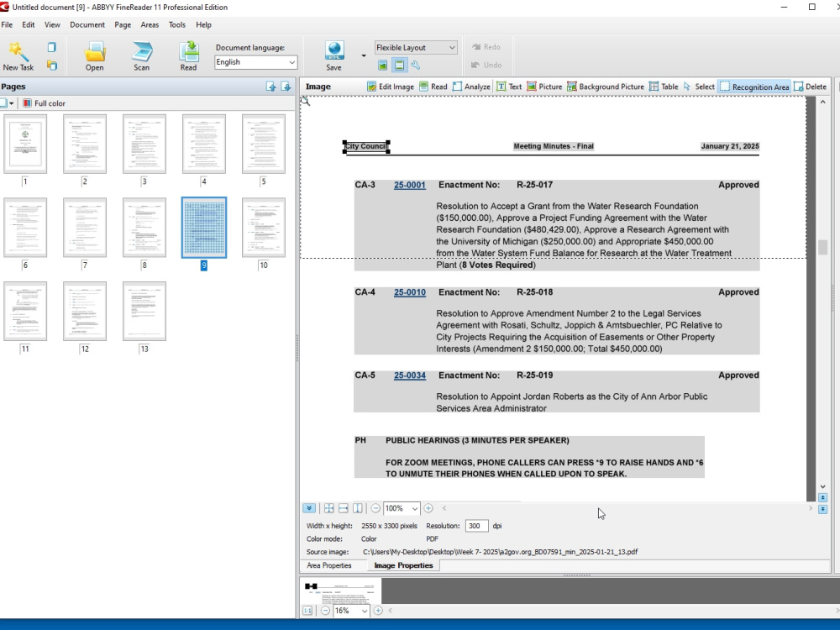
Task: Open the 25-0001 link
Action: point(410,185)
